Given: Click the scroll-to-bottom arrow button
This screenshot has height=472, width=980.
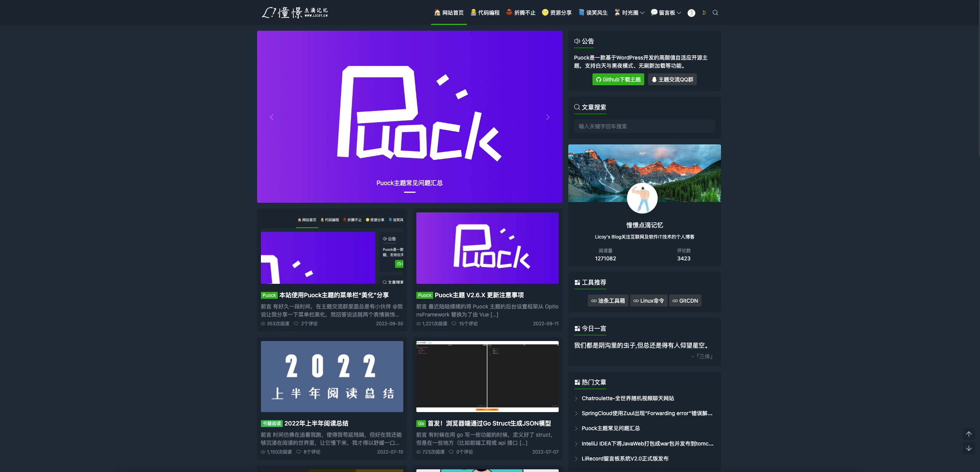Looking at the screenshot, I should [x=969, y=448].
